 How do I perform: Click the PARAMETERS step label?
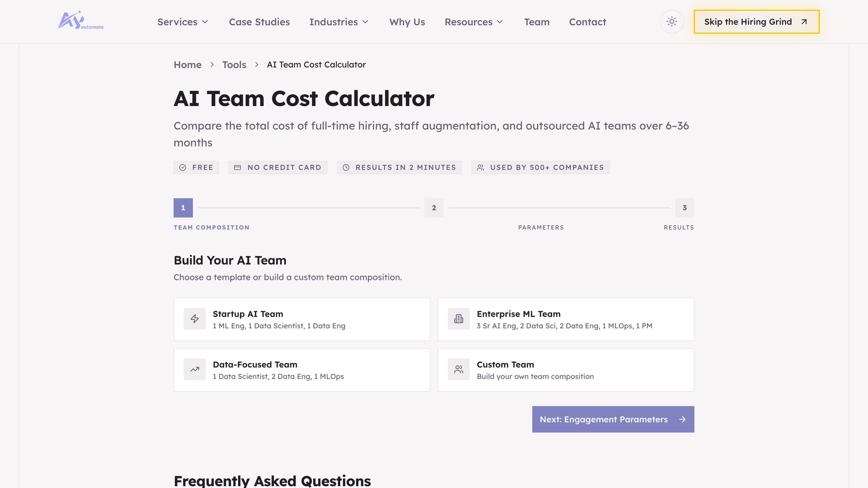point(541,227)
